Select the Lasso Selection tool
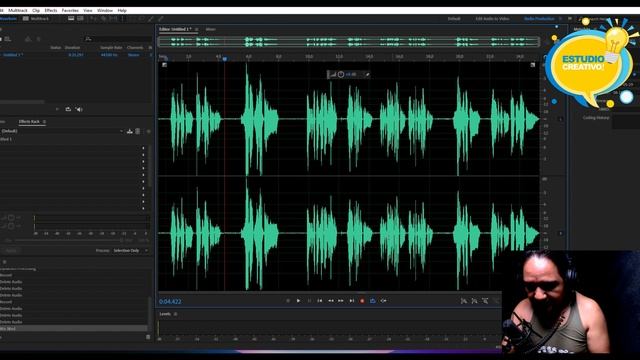The width and height of the screenshot is (640, 360). (141, 18)
